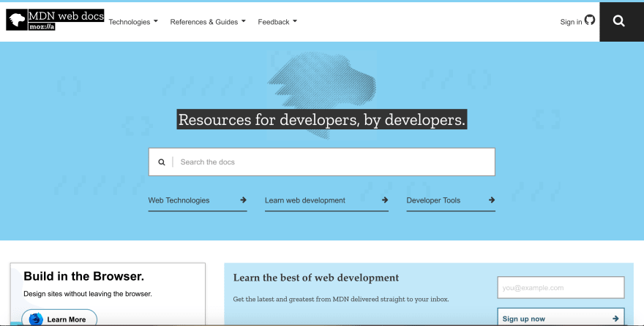Click the arrow on Sign up now button
The width and height of the screenshot is (644, 326).
click(x=615, y=319)
